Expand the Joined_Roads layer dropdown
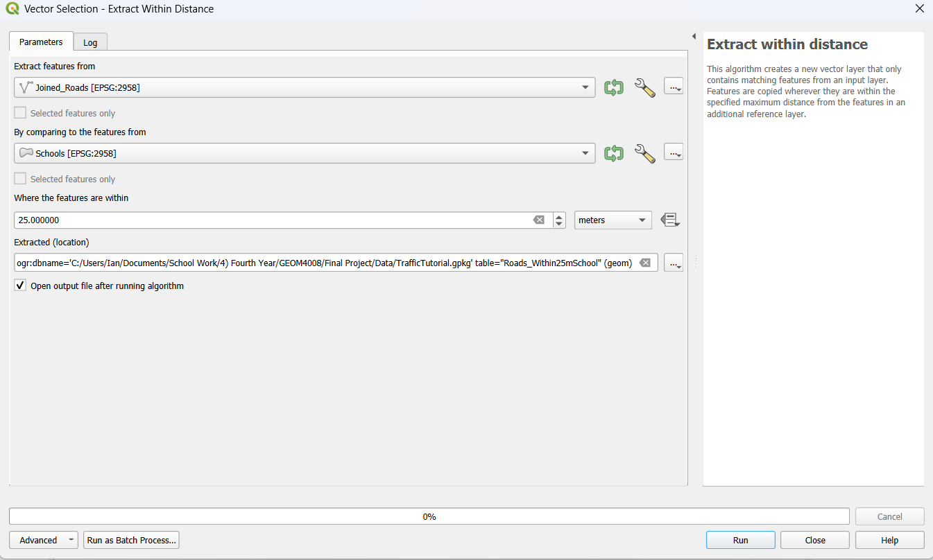The width and height of the screenshot is (933, 560). [x=585, y=87]
